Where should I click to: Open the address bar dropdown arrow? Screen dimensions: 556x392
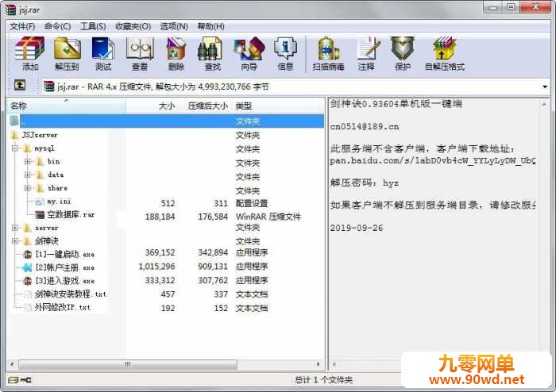coord(545,86)
